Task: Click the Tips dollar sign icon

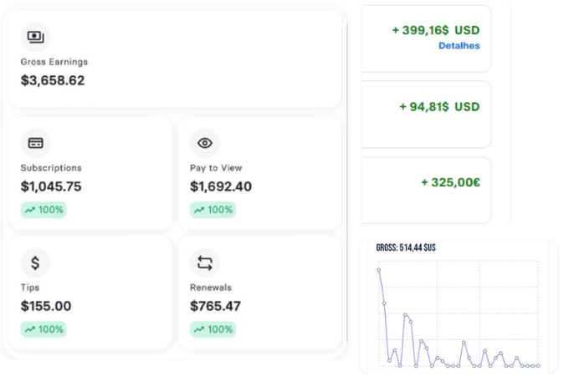Action: [x=35, y=263]
